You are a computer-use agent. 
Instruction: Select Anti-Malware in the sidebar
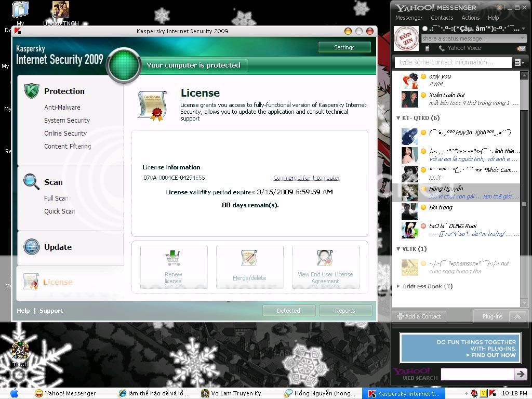click(x=62, y=107)
